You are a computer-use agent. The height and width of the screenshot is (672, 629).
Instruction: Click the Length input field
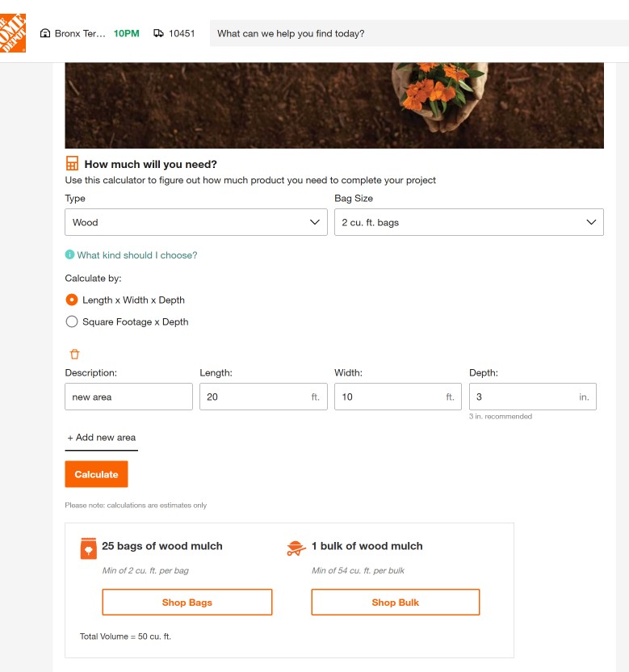(x=254, y=397)
